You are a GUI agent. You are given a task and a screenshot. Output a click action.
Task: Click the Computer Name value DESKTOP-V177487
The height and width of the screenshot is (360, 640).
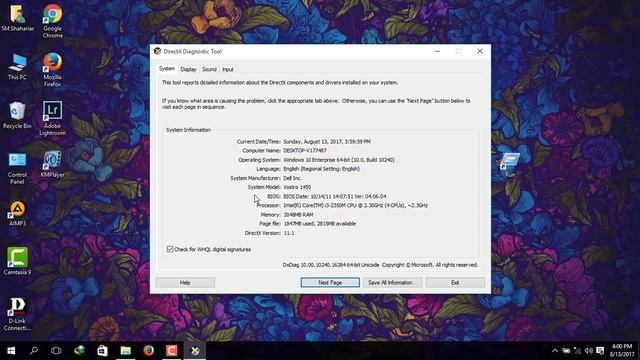305,151
